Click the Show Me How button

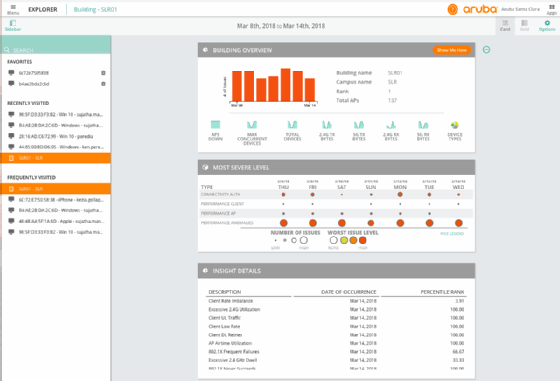point(451,50)
